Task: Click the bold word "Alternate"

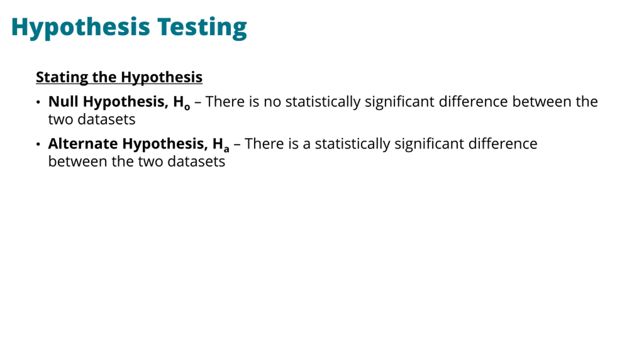Action: click(x=83, y=144)
